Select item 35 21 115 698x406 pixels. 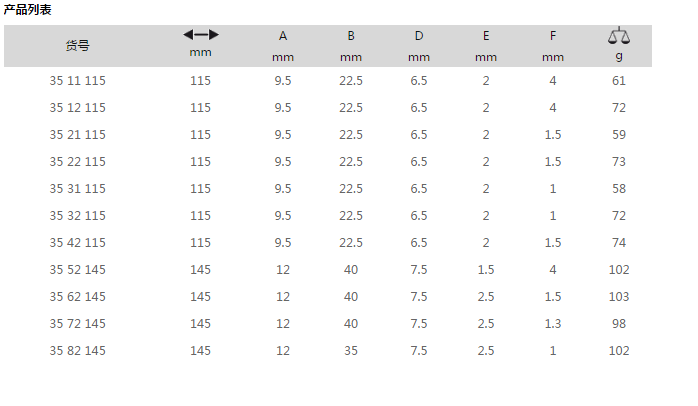[x=77, y=134]
